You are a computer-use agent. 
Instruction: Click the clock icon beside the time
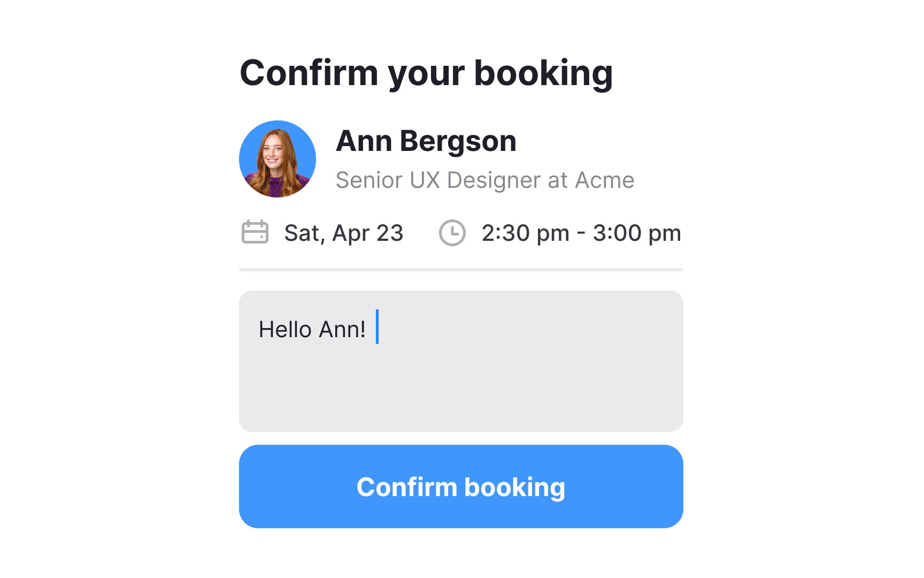click(x=452, y=233)
